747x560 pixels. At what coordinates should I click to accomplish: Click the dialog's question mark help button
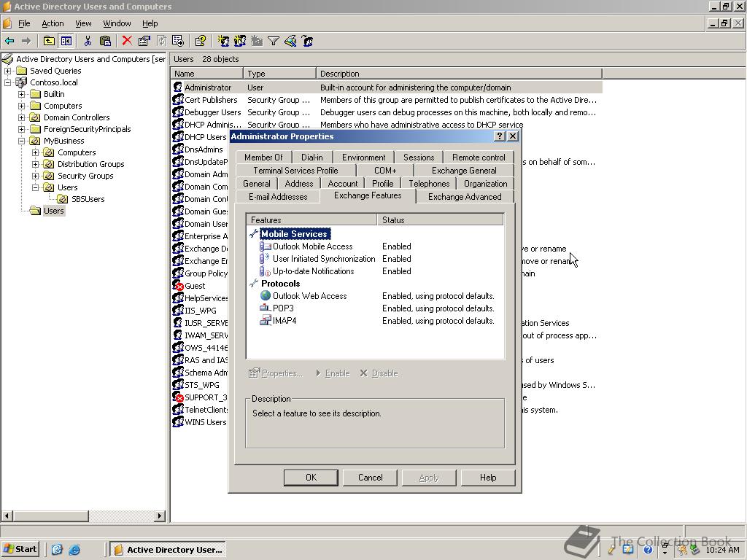click(x=499, y=136)
